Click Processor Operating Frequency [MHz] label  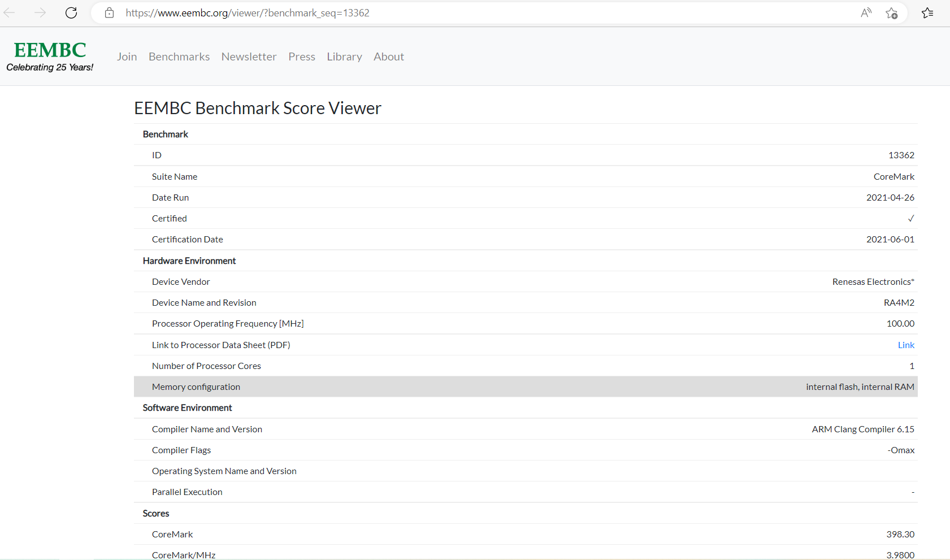tap(228, 323)
